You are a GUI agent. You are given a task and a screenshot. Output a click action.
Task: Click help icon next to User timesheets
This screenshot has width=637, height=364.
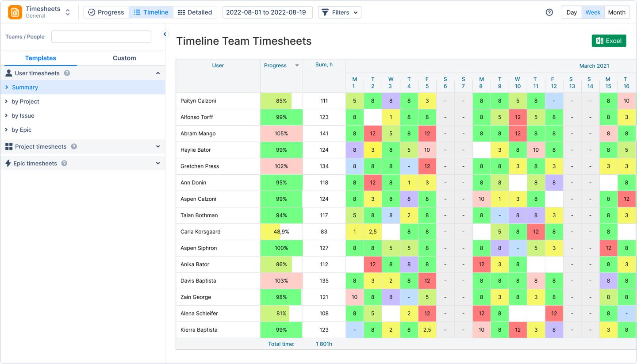coord(67,73)
